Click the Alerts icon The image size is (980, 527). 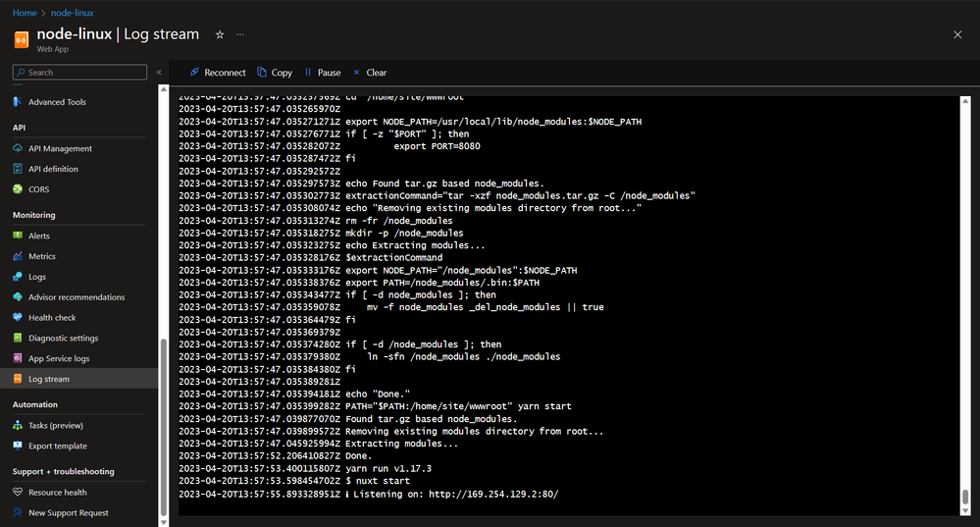pyautogui.click(x=18, y=236)
